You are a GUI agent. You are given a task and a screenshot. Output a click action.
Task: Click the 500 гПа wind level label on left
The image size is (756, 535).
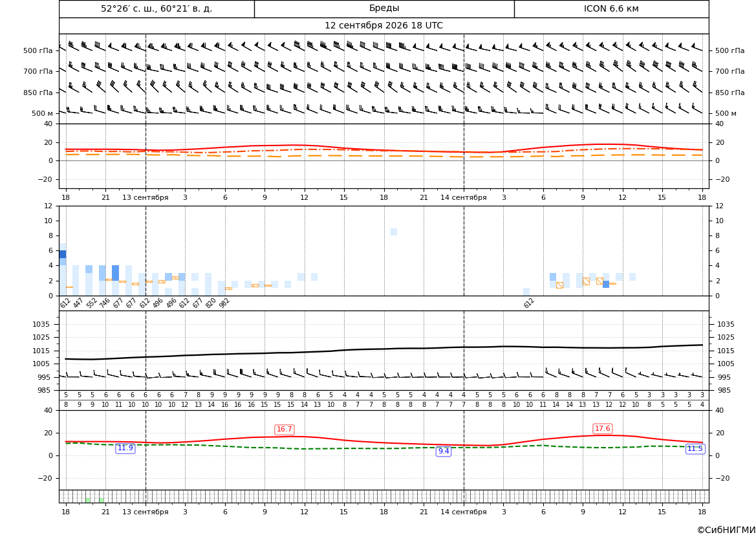[x=38, y=50]
